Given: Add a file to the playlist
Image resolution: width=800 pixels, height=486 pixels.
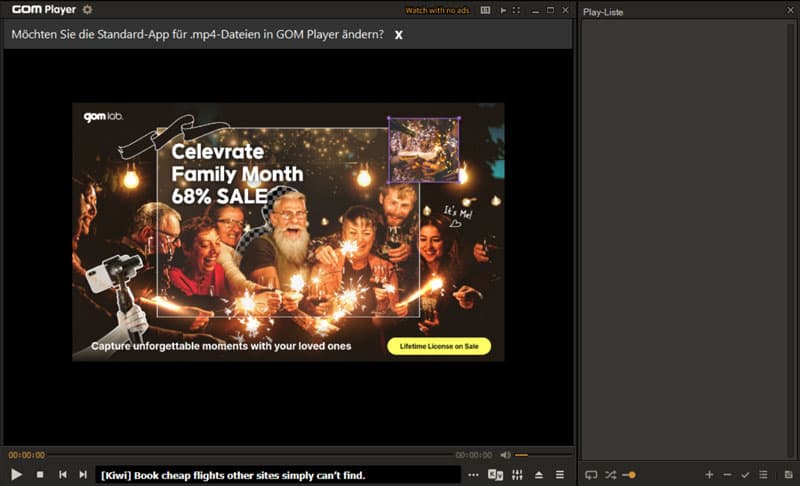Looking at the screenshot, I should 709,475.
